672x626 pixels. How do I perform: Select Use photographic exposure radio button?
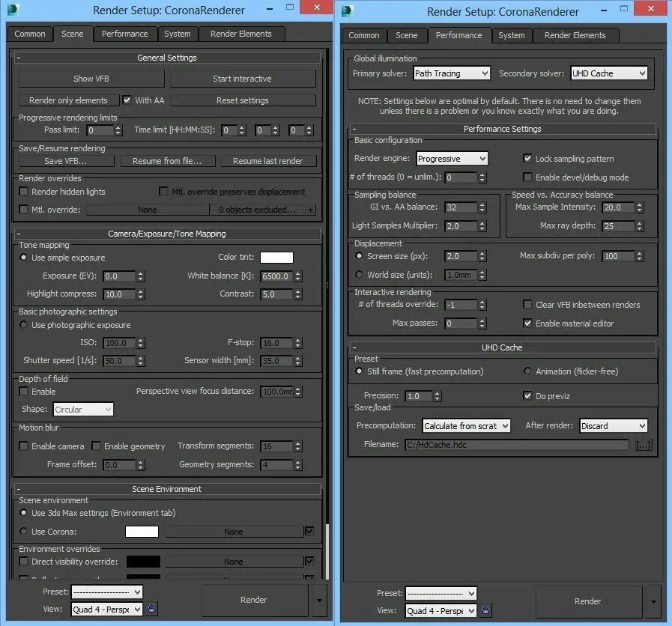click(23, 325)
